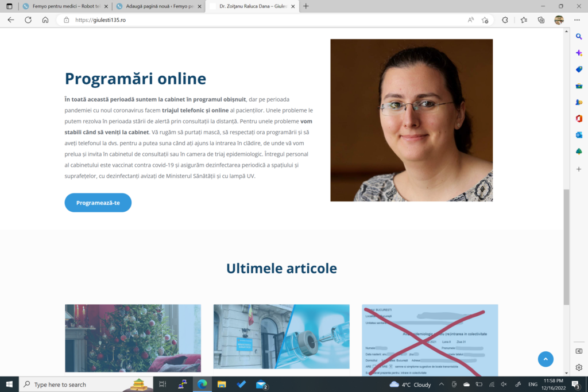This screenshot has height=392, width=588.
Task: Open the browser profile avatar
Action: click(559, 20)
